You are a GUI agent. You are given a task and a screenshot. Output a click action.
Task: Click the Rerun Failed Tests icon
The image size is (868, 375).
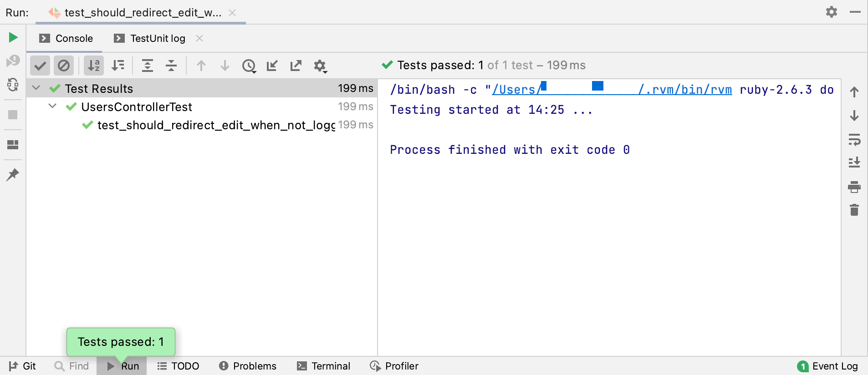[x=13, y=61]
